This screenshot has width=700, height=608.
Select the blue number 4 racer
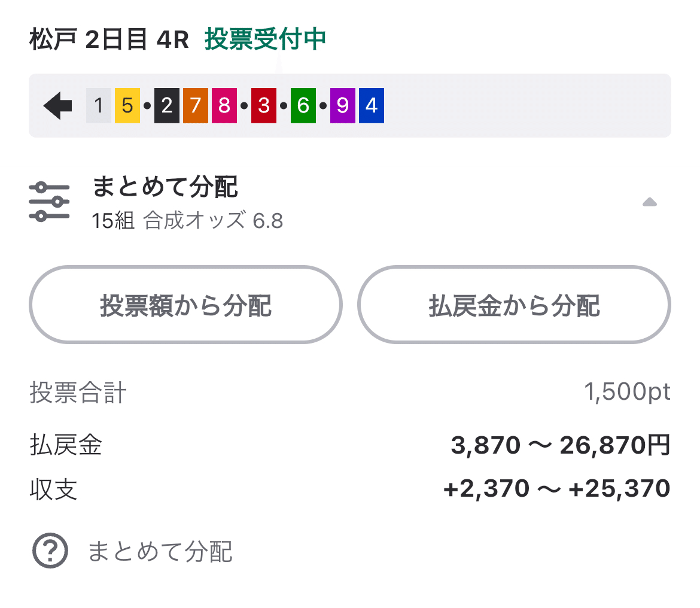(x=371, y=105)
